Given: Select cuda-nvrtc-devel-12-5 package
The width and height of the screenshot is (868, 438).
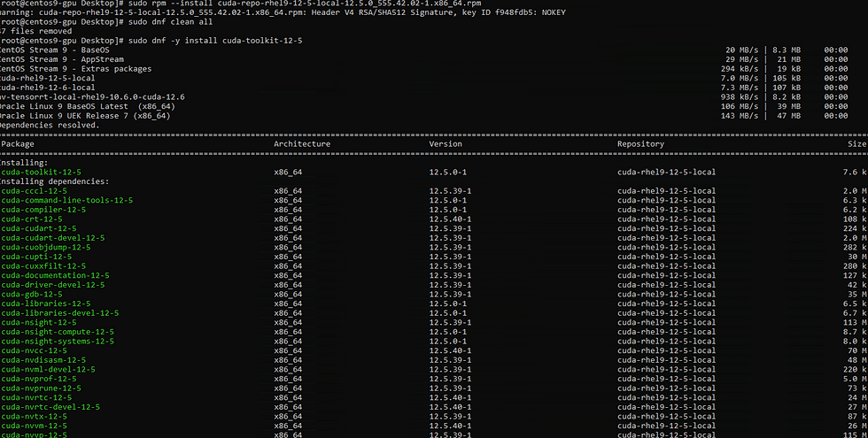Looking at the screenshot, I should click(x=50, y=407).
